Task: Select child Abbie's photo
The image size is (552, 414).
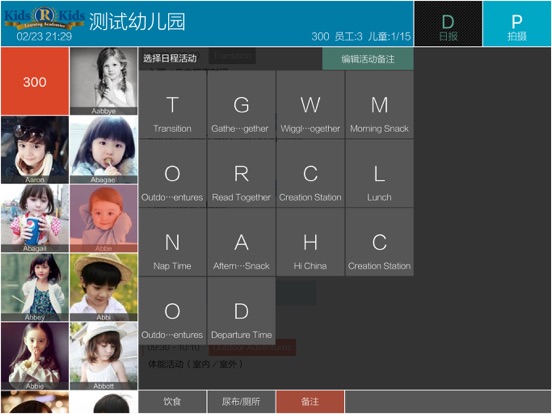Action: [35, 356]
